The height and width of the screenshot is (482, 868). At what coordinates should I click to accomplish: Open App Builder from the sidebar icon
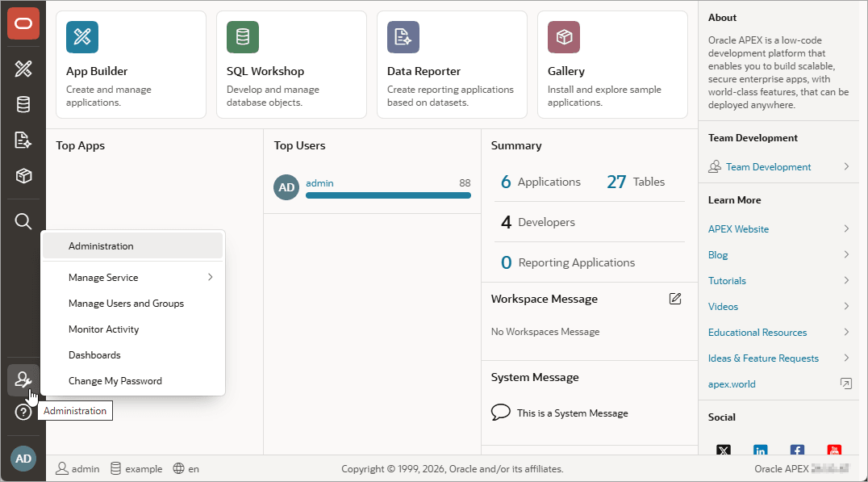pyautogui.click(x=23, y=69)
